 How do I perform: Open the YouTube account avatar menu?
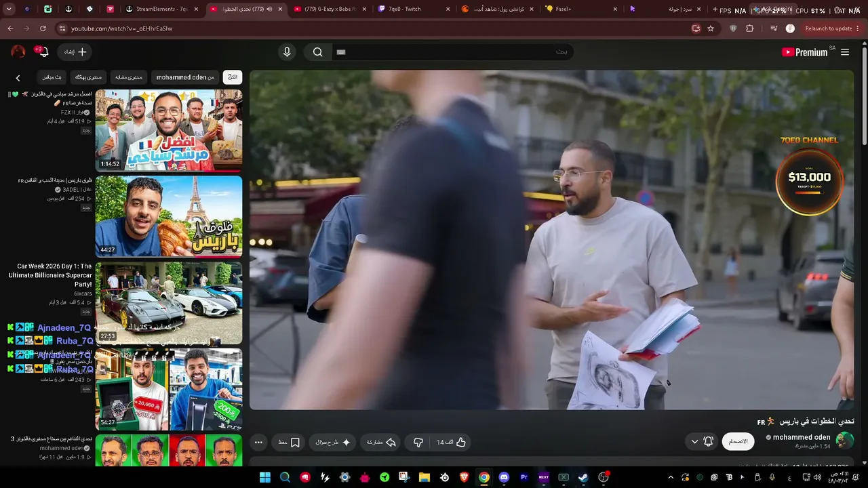coord(18,52)
